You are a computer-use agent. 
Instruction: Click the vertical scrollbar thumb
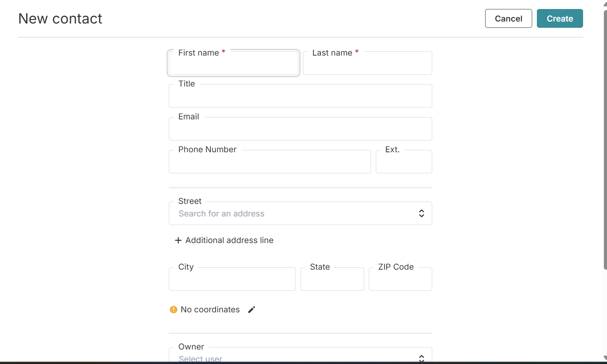[x=605, y=140]
